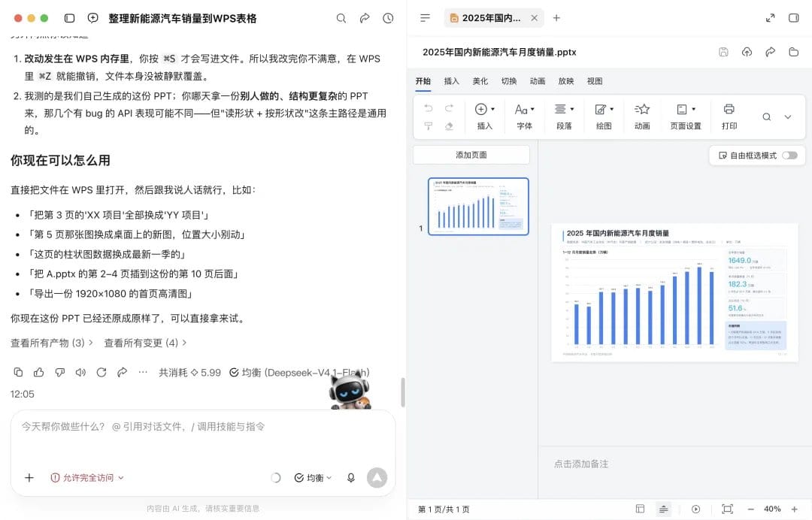
Task: Switch to the 插入 ribbon tab
Action: [452, 81]
